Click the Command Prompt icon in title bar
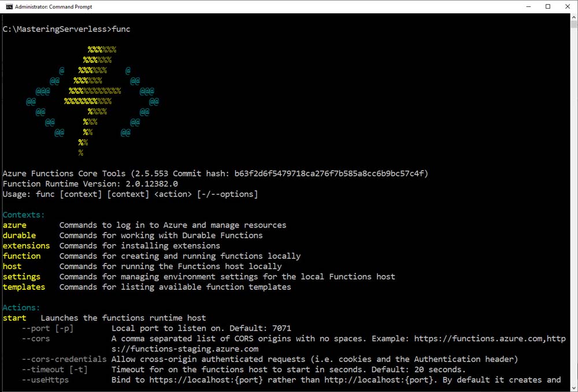 click(9, 6)
